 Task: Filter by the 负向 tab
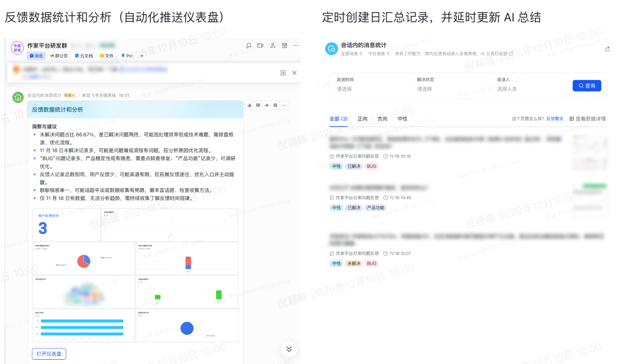(x=382, y=119)
